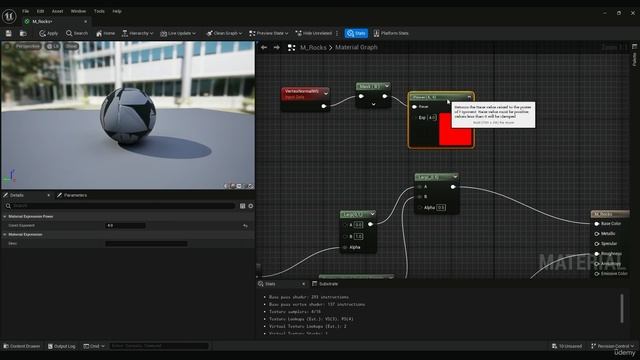Click the Unreal Engine logo icon
640x360 pixels.
click(9, 16)
